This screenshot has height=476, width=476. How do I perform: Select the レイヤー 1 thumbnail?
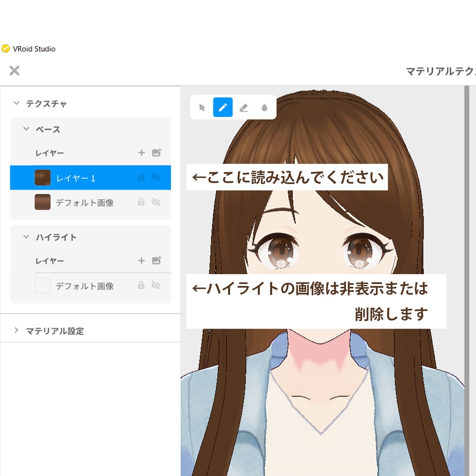42,178
